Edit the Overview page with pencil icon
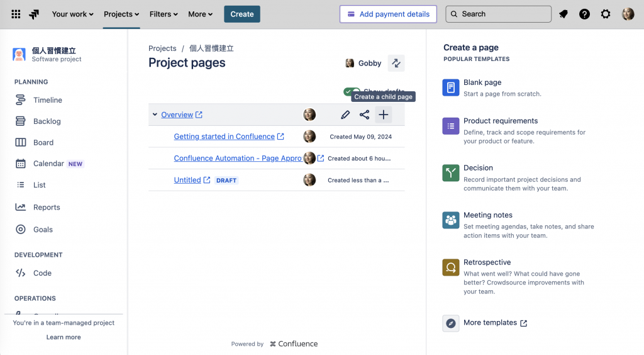Viewport: 644px width, 355px height. coord(345,115)
